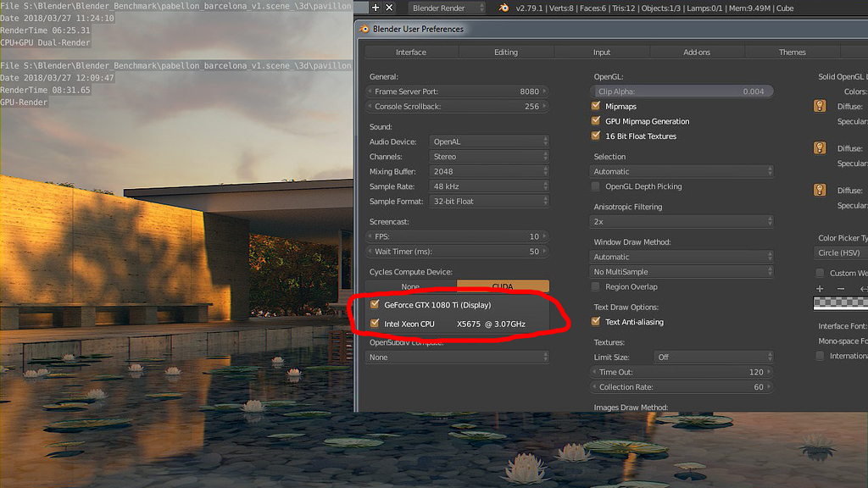Viewport: 868px width, 488px height.
Task: Open the Anisotropic Filtering dropdown set to 2x
Action: tap(682, 220)
